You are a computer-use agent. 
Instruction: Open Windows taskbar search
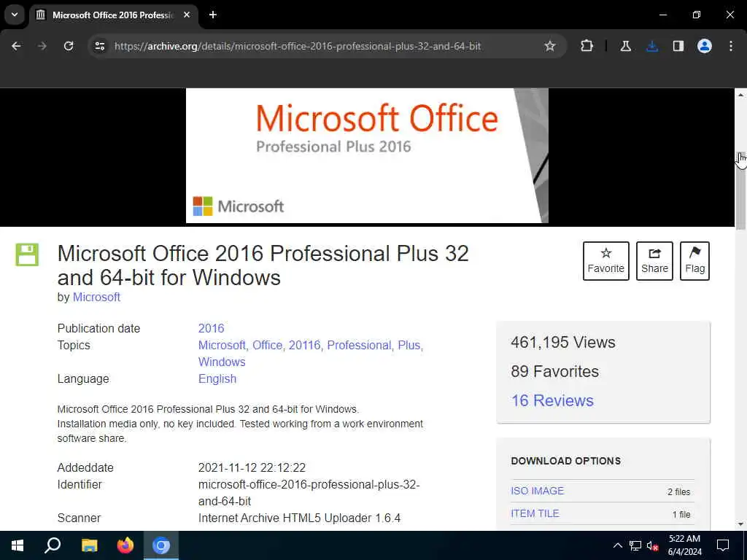tap(53, 545)
